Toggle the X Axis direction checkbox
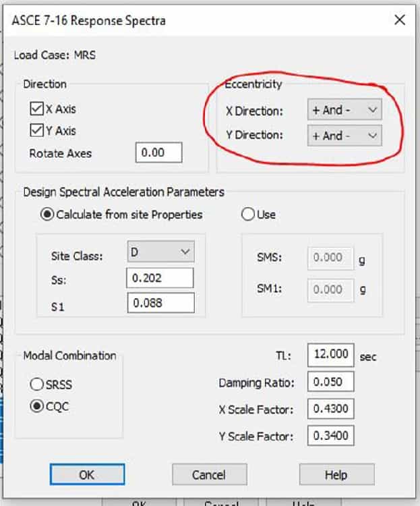The height and width of the screenshot is (506, 420). point(36,109)
